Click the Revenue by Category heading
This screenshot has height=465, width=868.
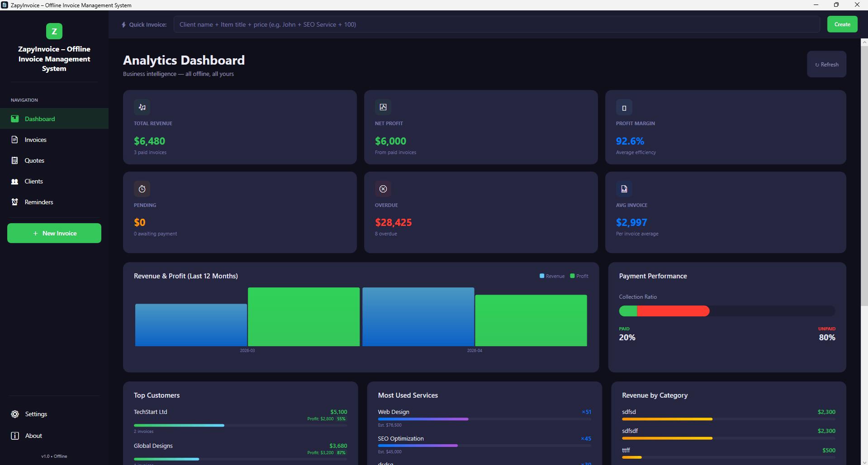(x=655, y=395)
